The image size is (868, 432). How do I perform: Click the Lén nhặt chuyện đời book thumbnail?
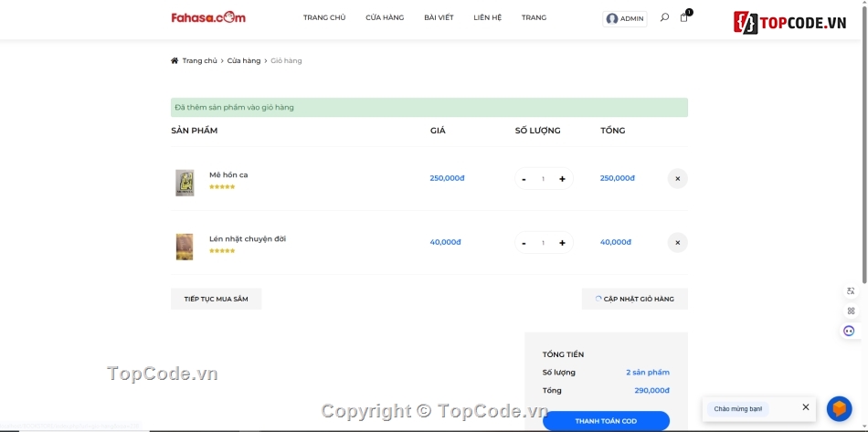tap(185, 247)
